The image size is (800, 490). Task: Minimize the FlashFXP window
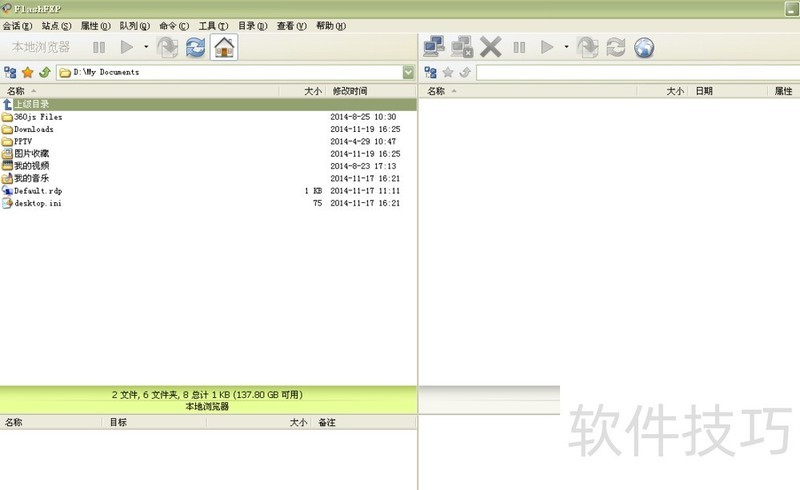pyautogui.click(x=792, y=9)
